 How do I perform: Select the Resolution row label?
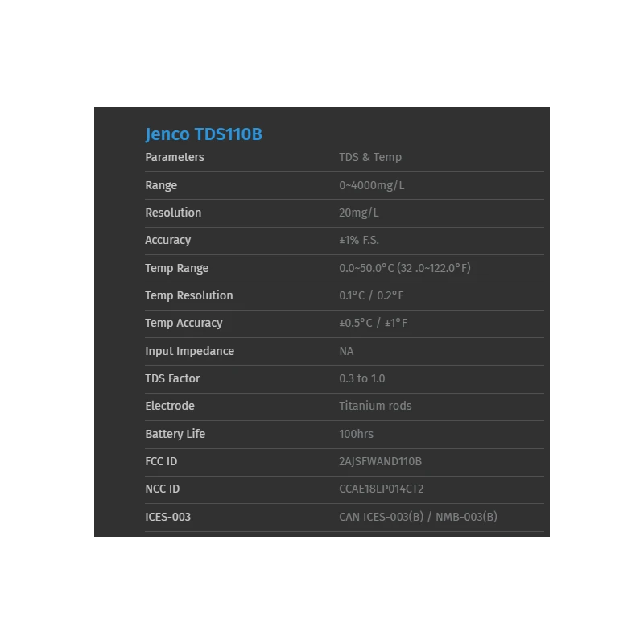[x=172, y=213]
